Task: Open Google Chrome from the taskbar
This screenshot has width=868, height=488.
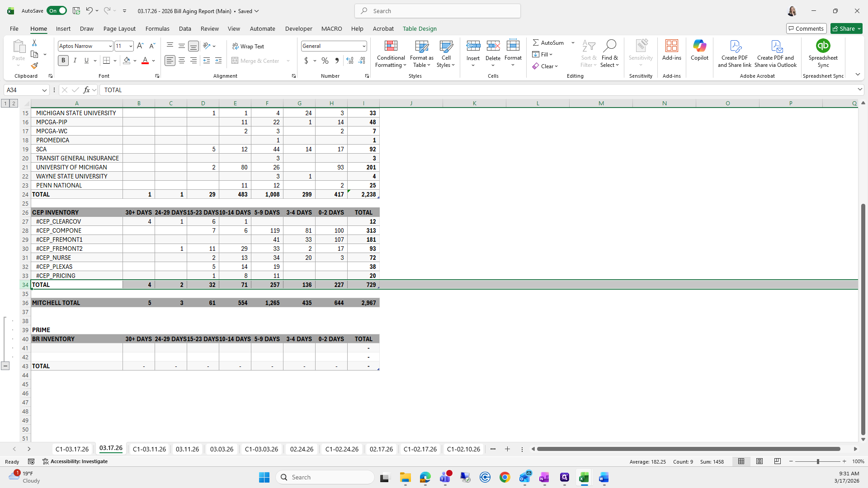Action: tap(505, 477)
